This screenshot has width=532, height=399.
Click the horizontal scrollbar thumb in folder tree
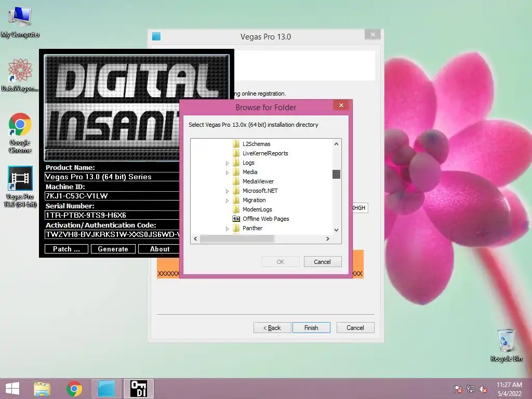coord(237,239)
